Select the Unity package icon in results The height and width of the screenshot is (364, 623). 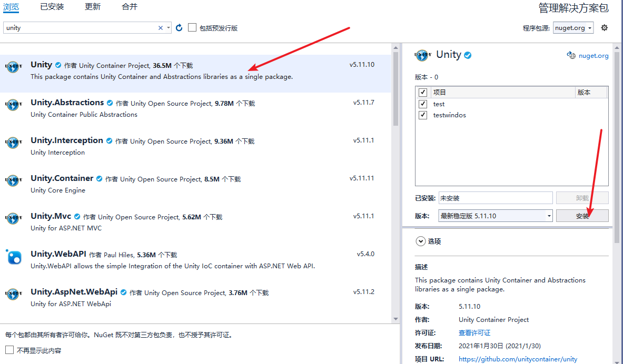(13, 67)
